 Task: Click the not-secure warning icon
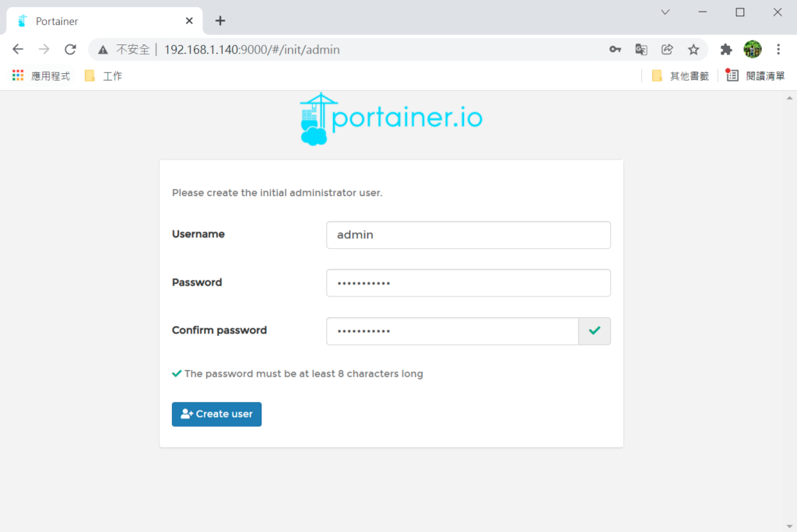click(103, 50)
